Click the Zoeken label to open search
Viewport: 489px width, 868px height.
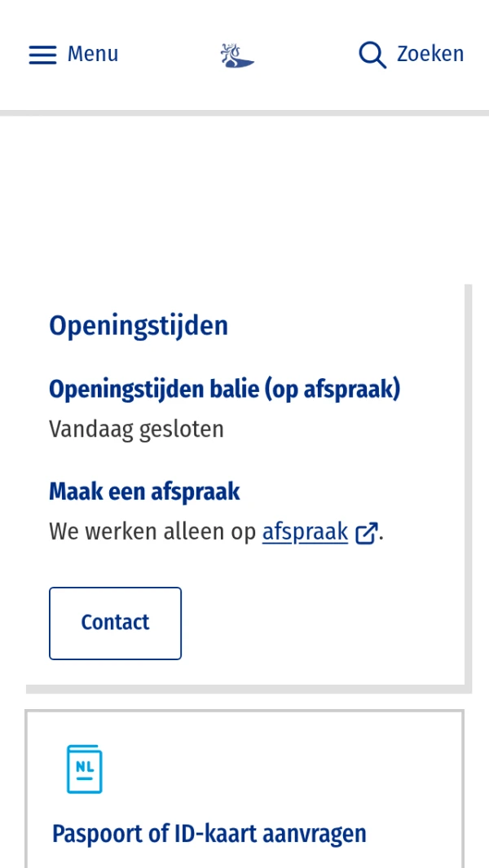pyautogui.click(x=430, y=54)
